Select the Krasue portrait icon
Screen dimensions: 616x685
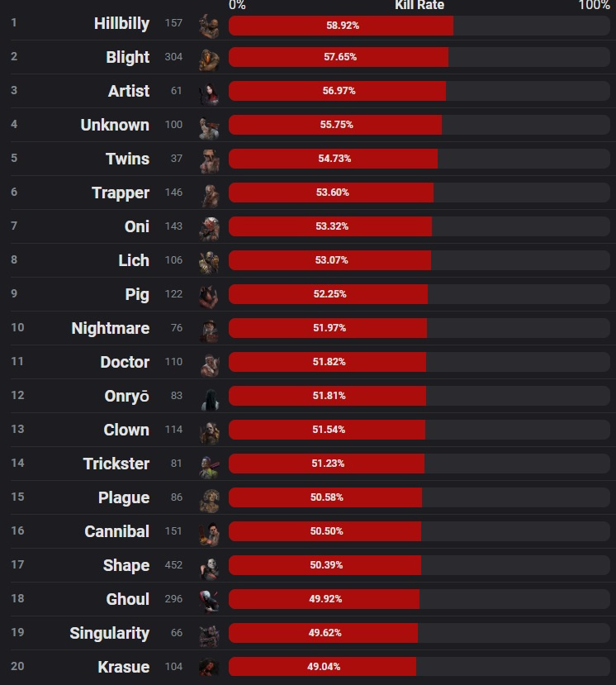209,668
